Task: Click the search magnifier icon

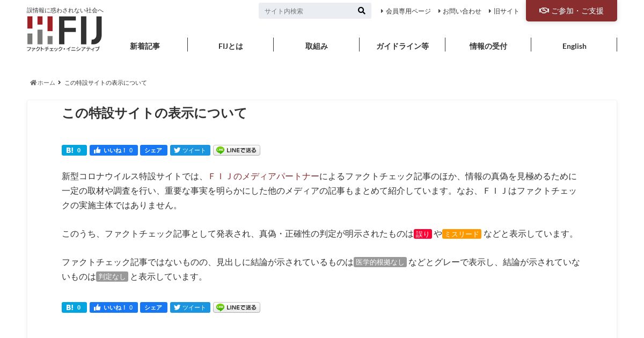Action: 361,11
